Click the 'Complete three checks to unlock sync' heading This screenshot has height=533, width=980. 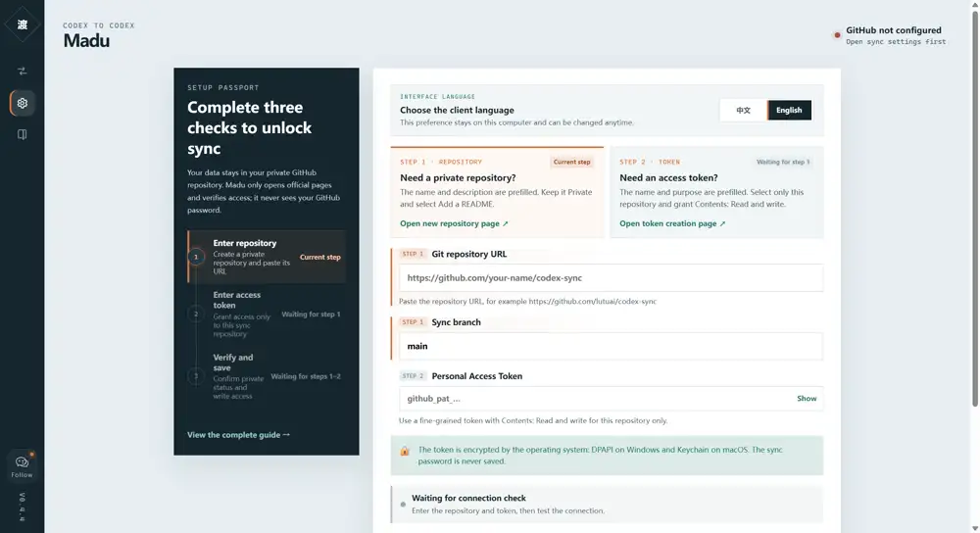(249, 127)
